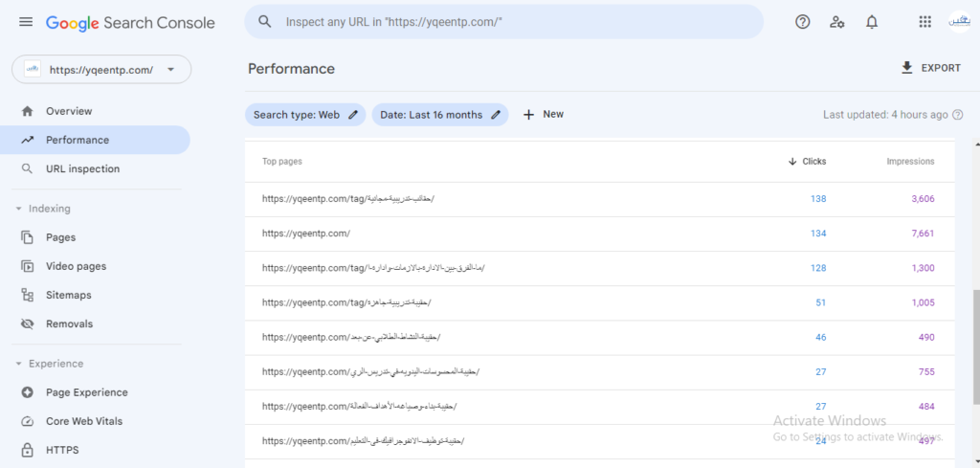Open the Google apps grid
Screen dimensions: 980x468
925,22
